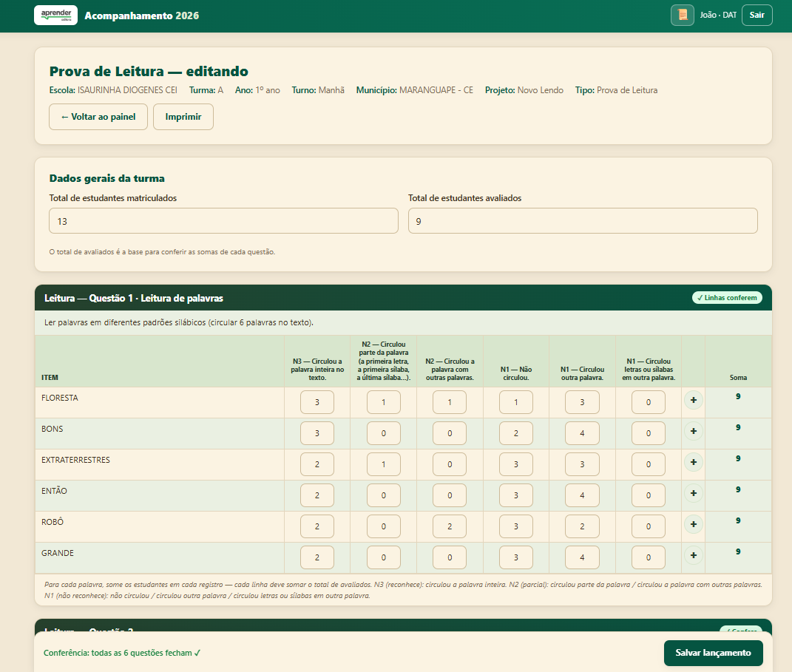The image size is (792, 672).
Task: Click the MARANGUAPE - CE município text
Action: (436, 90)
